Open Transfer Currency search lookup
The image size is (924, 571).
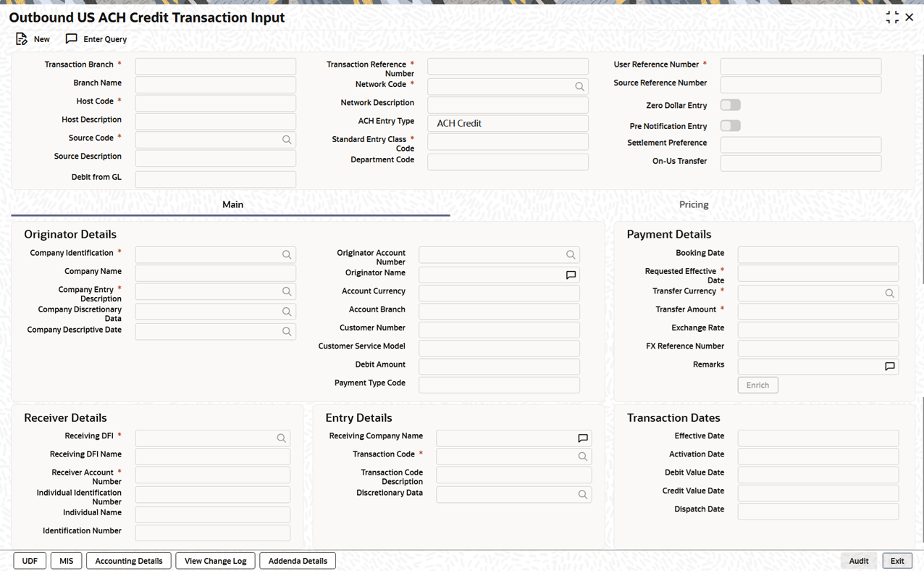click(890, 293)
